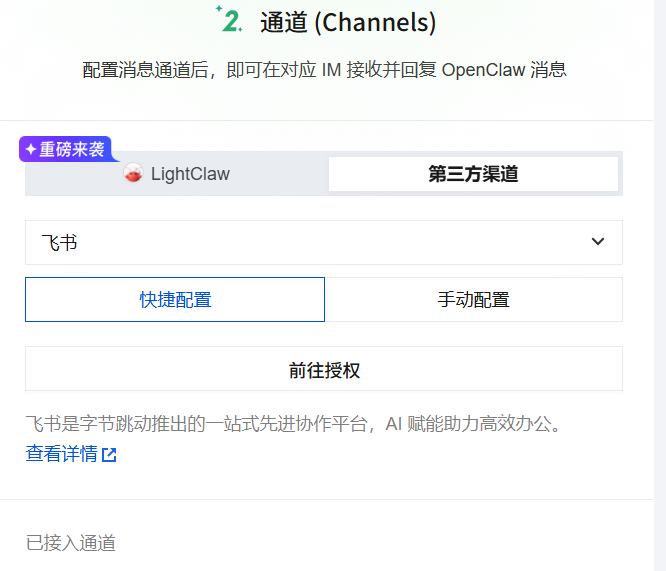This screenshot has height=571, width=666.
Task: Open the 飞书 channel dropdown
Action: point(324,242)
